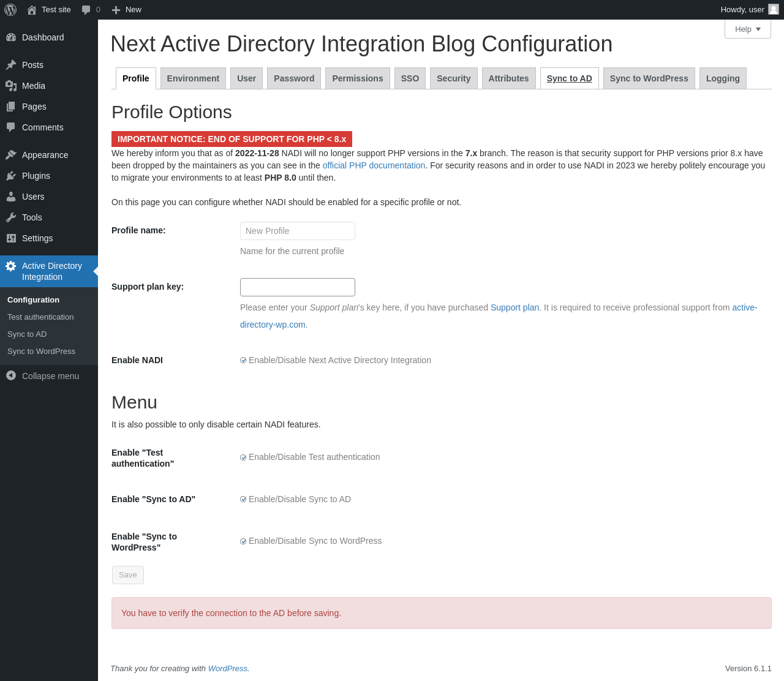Expand the Help dropdown panel

point(747,29)
